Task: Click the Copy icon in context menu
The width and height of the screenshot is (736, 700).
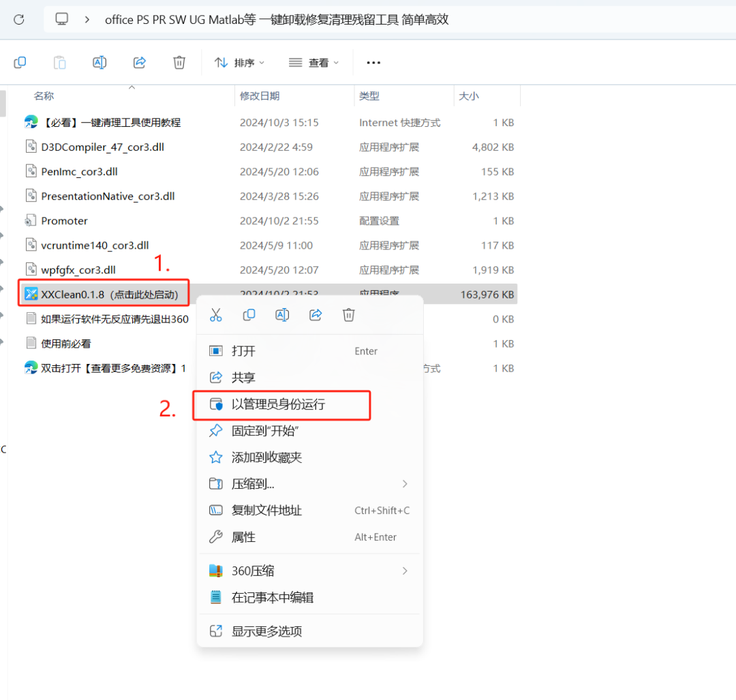Action: click(x=249, y=315)
